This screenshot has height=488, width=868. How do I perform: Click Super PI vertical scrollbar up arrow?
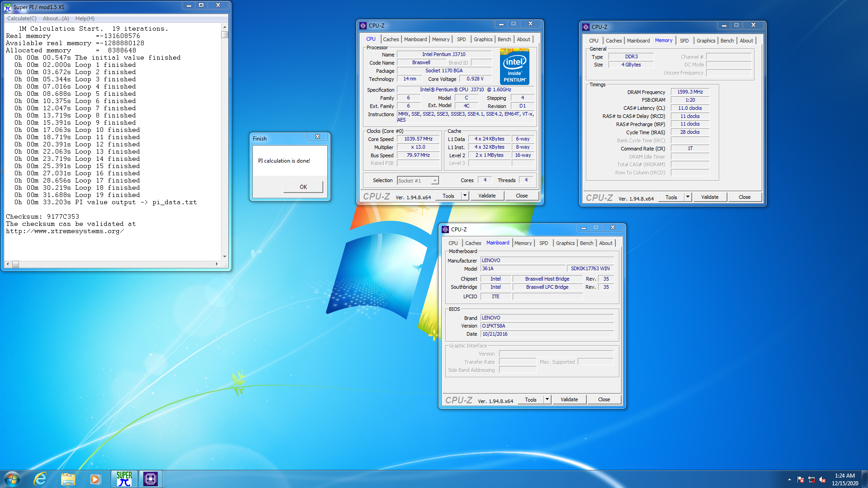pos(225,27)
